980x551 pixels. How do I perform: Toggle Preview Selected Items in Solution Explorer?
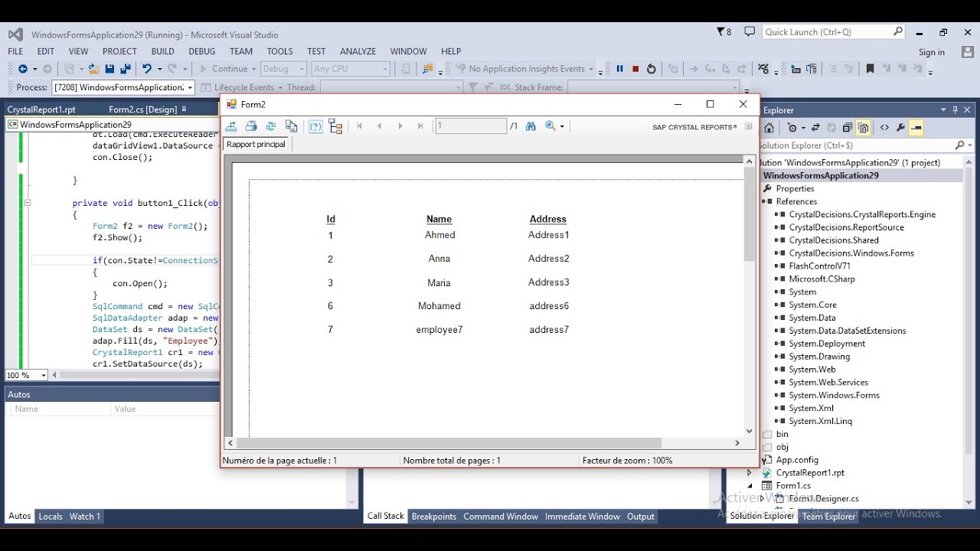(916, 128)
